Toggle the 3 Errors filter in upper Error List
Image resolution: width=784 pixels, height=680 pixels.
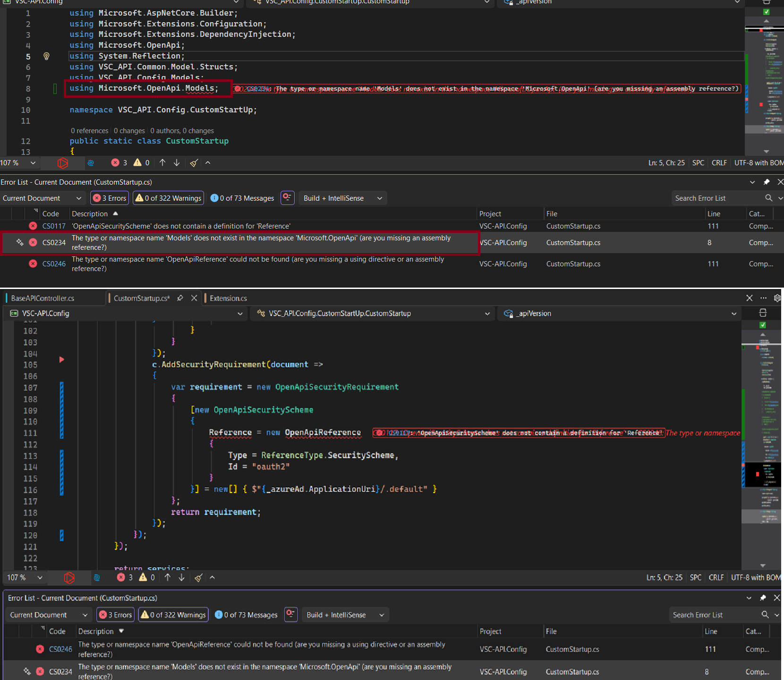[x=110, y=198]
